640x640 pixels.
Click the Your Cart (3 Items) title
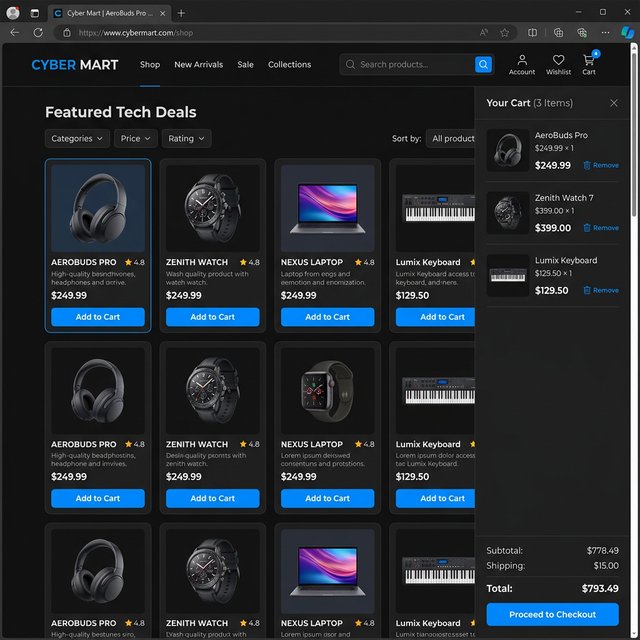(x=529, y=103)
